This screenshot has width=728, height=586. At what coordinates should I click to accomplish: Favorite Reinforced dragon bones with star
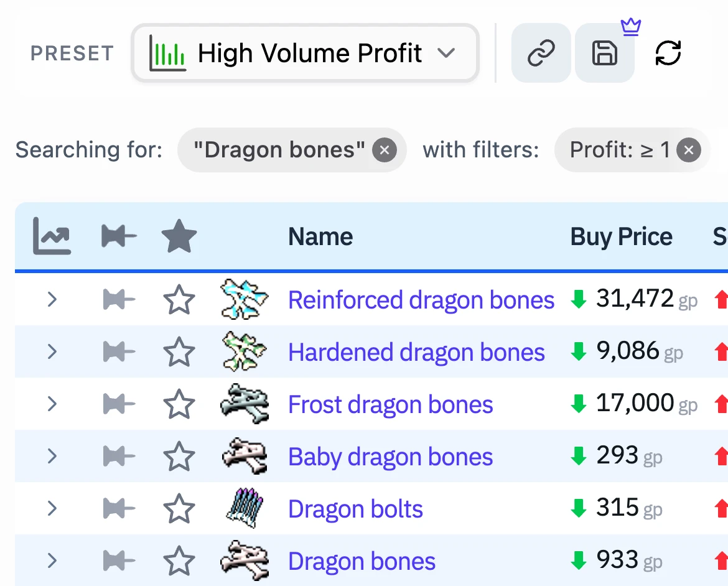click(x=179, y=299)
